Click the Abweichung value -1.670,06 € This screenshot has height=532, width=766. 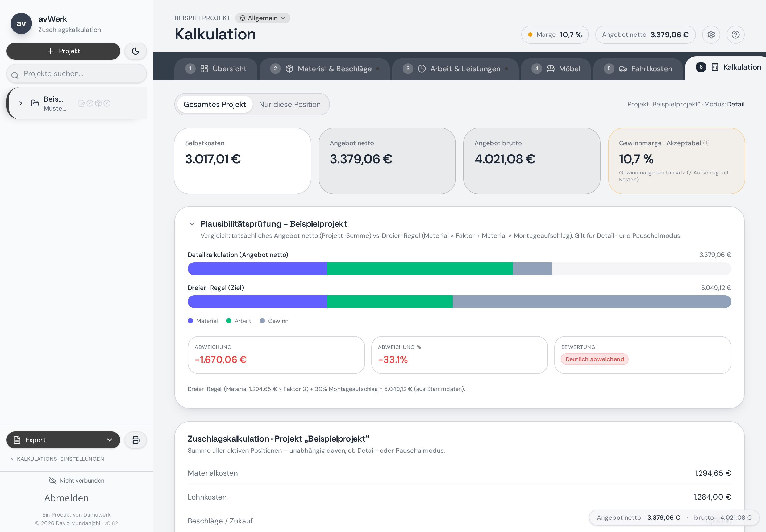(x=221, y=359)
